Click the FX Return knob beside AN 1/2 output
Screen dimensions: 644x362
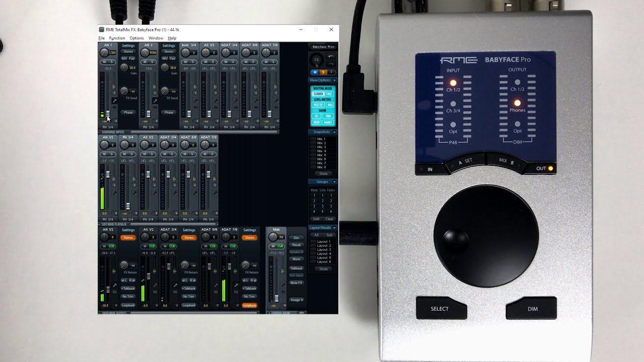click(x=124, y=265)
